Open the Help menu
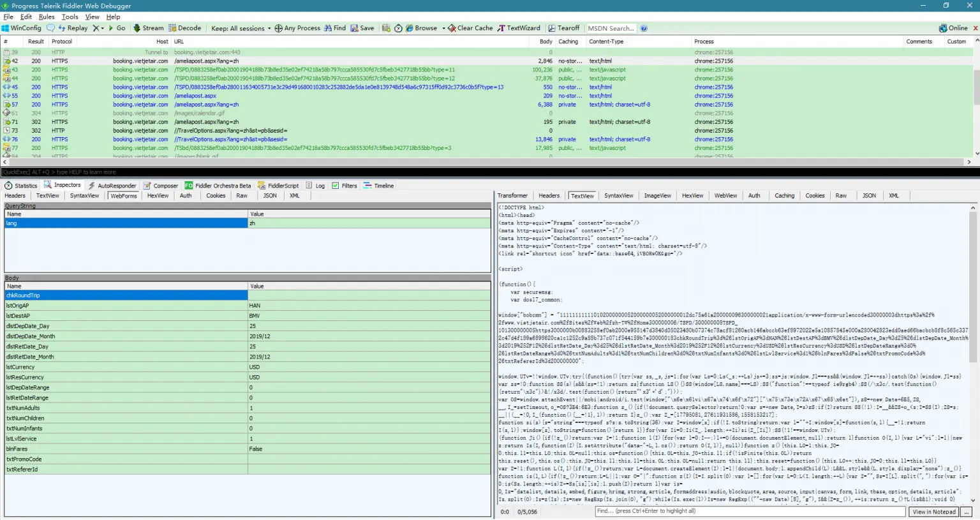This screenshot has height=520, width=980. (113, 17)
